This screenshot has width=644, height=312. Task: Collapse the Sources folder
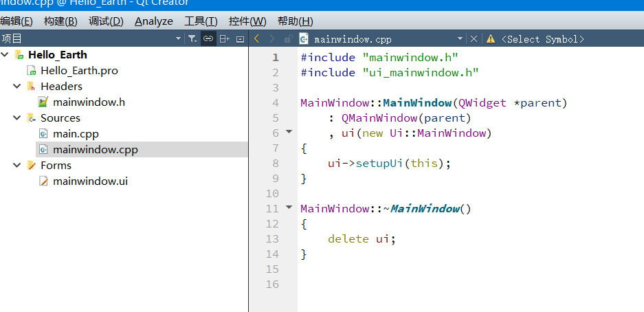tap(17, 118)
